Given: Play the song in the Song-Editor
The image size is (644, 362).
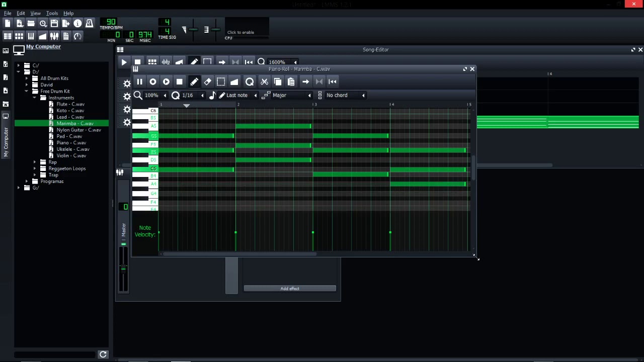Looking at the screenshot, I should pyautogui.click(x=124, y=62).
